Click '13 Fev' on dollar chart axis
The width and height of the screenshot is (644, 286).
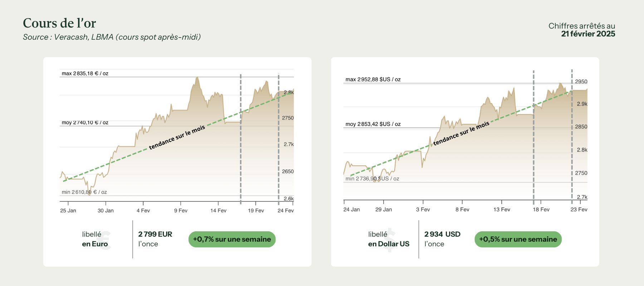[502, 209]
